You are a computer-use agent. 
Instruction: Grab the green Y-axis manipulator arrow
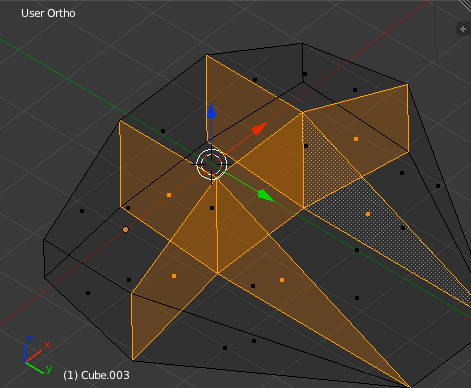[266, 195]
